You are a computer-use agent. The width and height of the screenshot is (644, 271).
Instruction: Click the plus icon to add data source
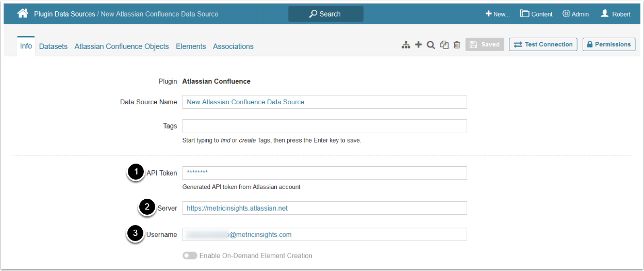pyautogui.click(x=418, y=45)
